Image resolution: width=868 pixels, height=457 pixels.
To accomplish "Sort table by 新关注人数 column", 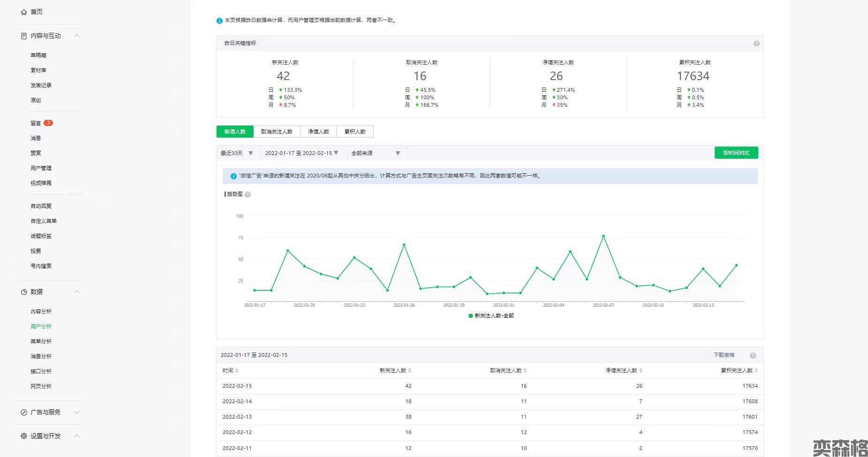I will (x=395, y=370).
